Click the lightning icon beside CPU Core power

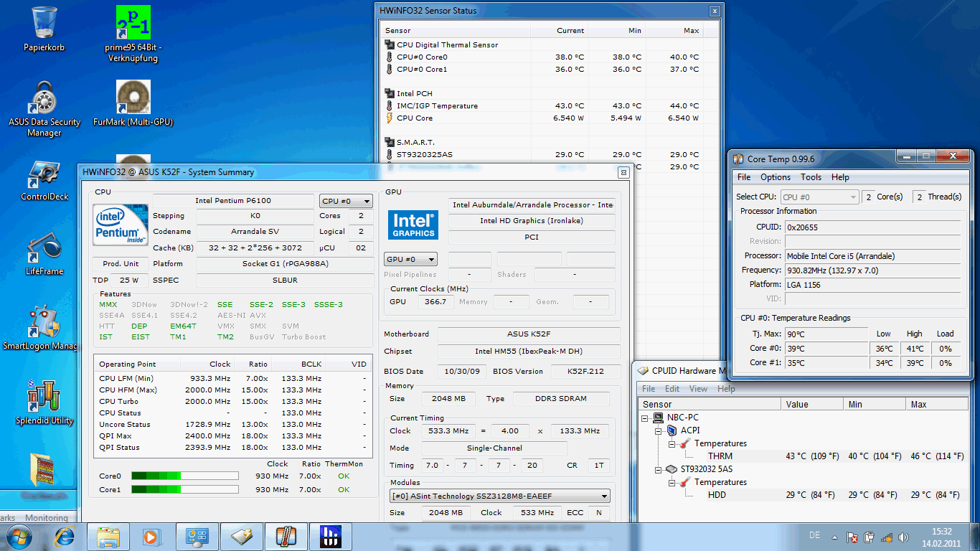390,118
